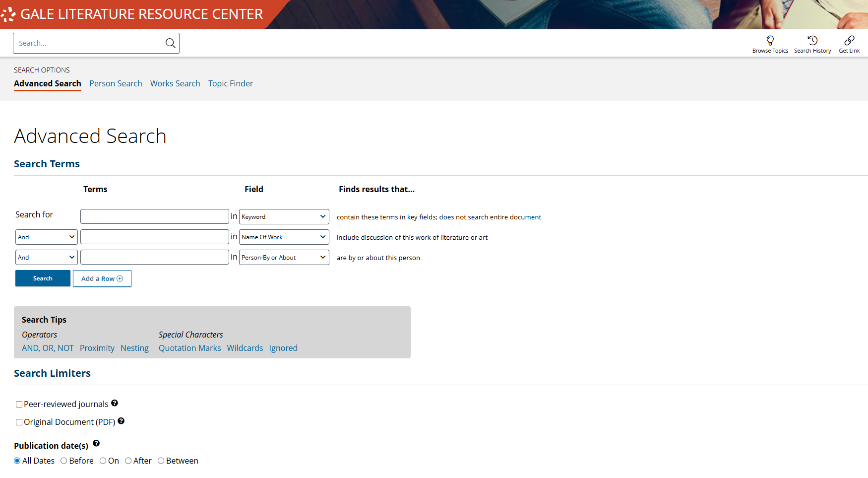Switch to the Person Search tab
The image size is (868, 478).
coord(116,83)
